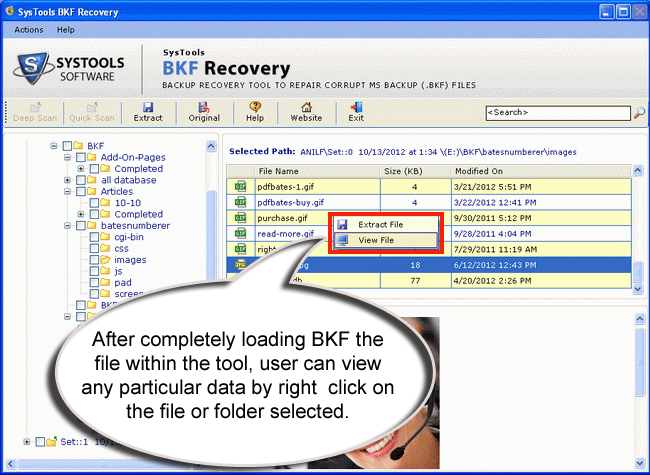Image resolution: width=650 pixels, height=475 pixels.
Task: Click the search magnifier icon
Action: [637, 113]
